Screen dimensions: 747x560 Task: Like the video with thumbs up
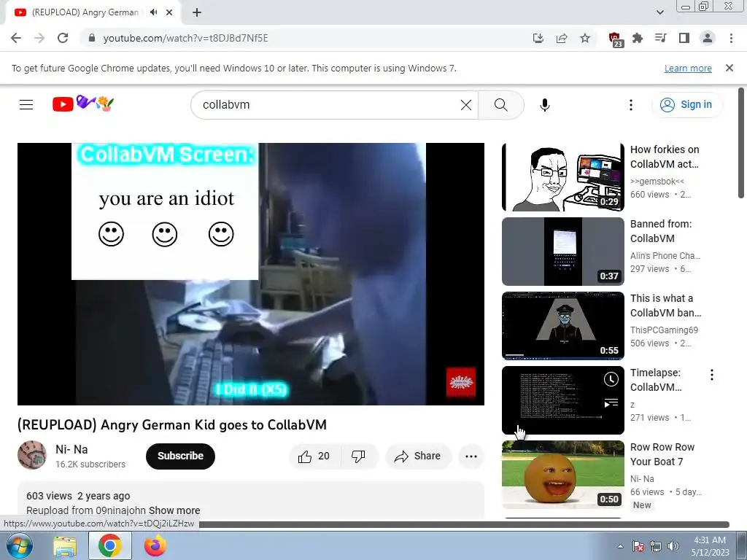(x=314, y=456)
